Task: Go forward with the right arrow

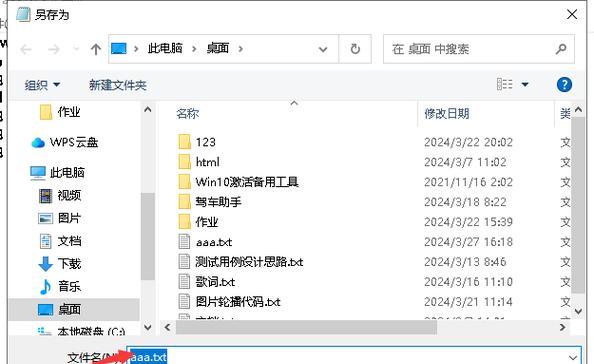Action: (x=54, y=49)
